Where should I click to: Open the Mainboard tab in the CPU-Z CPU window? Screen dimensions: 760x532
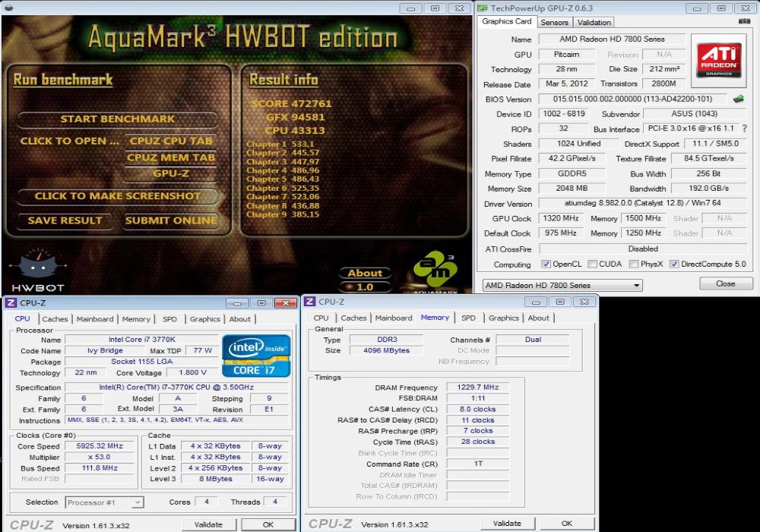tap(95, 318)
